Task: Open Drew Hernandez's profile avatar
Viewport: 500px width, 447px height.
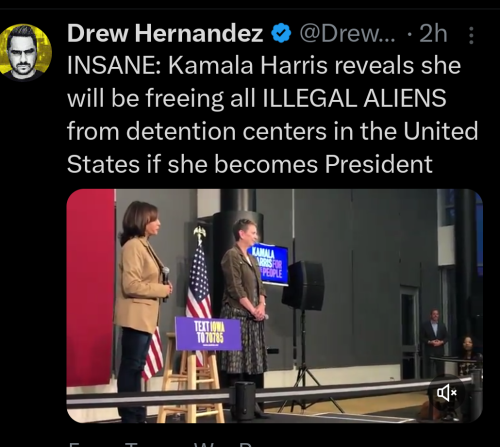Action: click(x=26, y=51)
